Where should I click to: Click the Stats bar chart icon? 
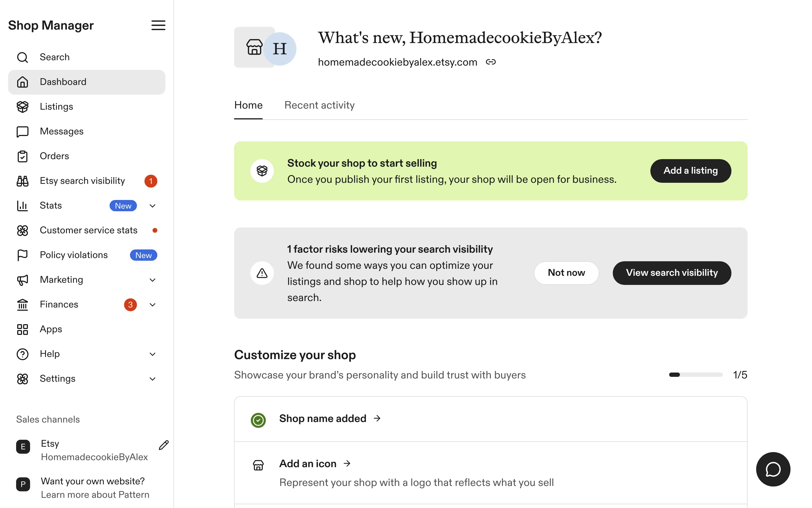click(x=23, y=206)
